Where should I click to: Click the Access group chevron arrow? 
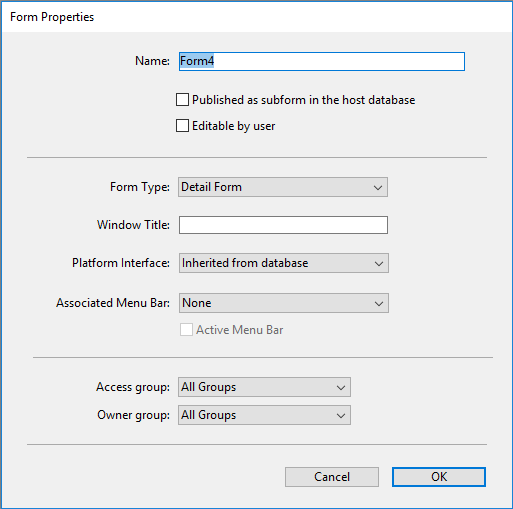pyautogui.click(x=341, y=388)
